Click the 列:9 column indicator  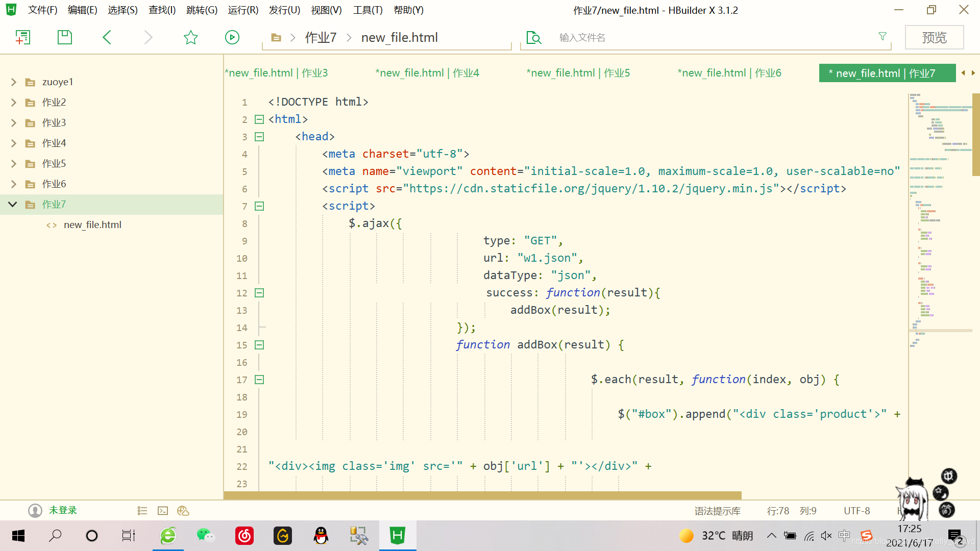click(808, 511)
